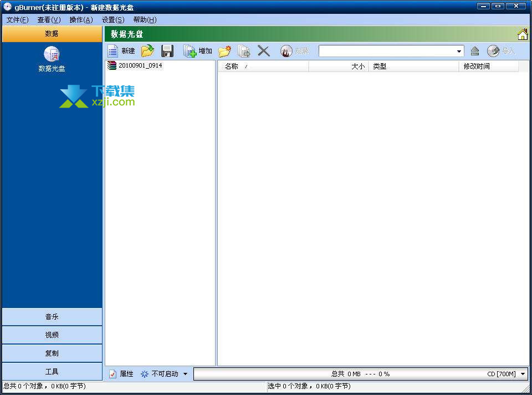Click the copy/extract files toolbar icon
The width and height of the screenshot is (532, 395).
click(244, 51)
